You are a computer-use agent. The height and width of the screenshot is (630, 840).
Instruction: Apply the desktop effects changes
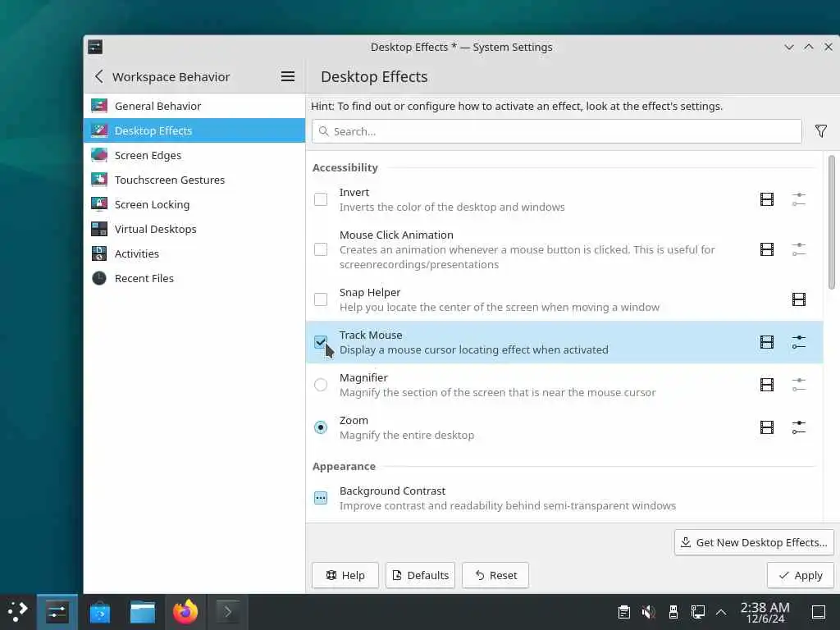(801, 575)
